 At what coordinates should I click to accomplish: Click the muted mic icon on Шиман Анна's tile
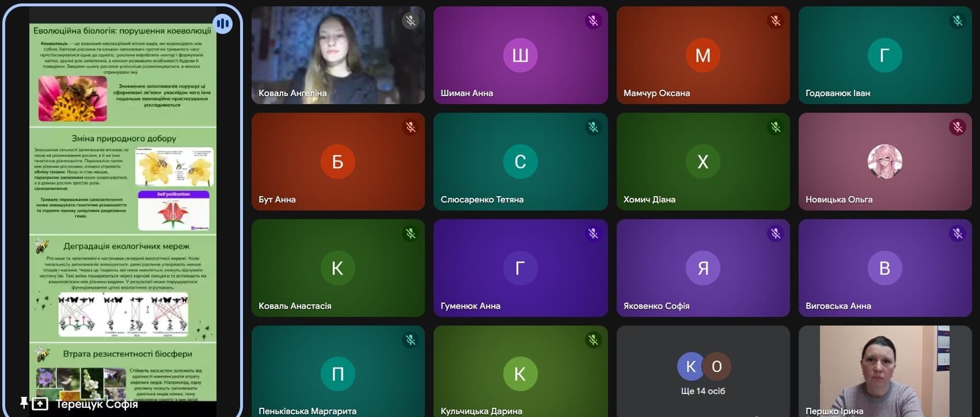pyautogui.click(x=593, y=21)
